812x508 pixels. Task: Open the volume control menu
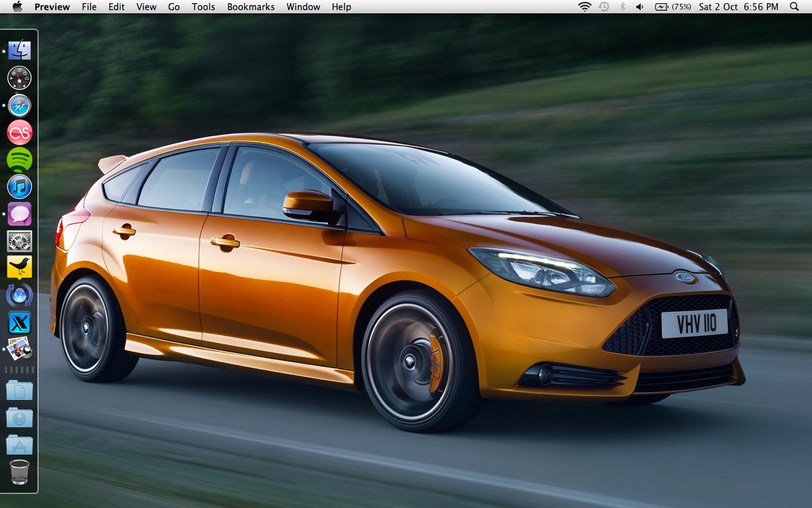pyautogui.click(x=639, y=7)
